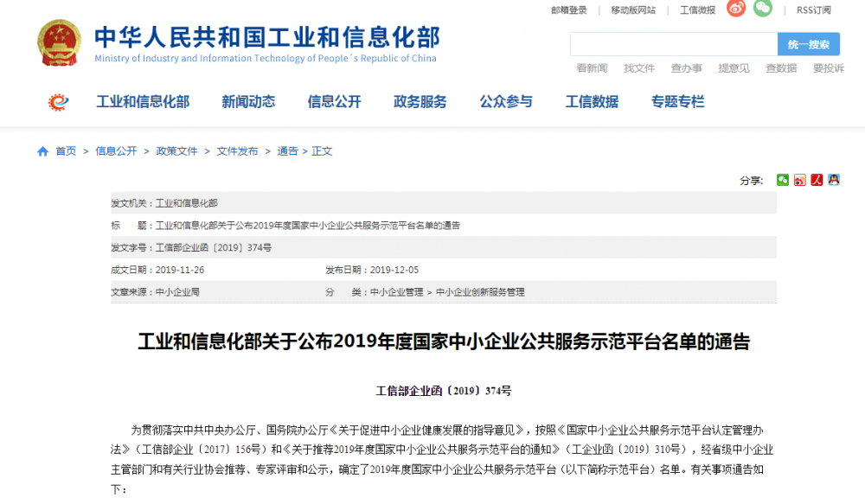The height and width of the screenshot is (504, 865).
Task: Share via the red People's Weibo icon
Action: coord(817,180)
